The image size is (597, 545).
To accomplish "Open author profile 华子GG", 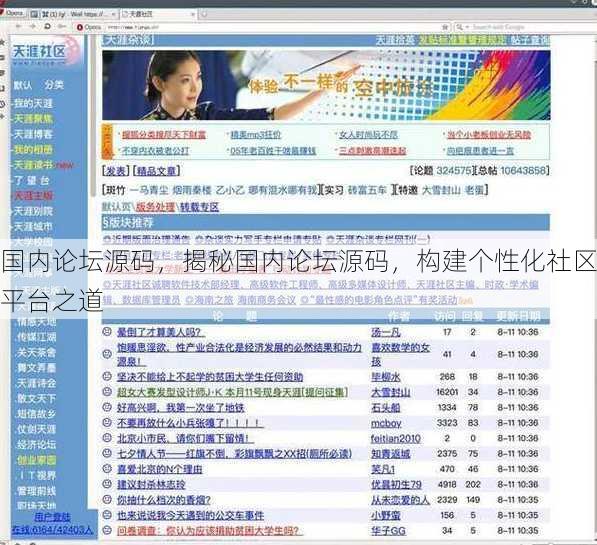I will click(388, 531).
